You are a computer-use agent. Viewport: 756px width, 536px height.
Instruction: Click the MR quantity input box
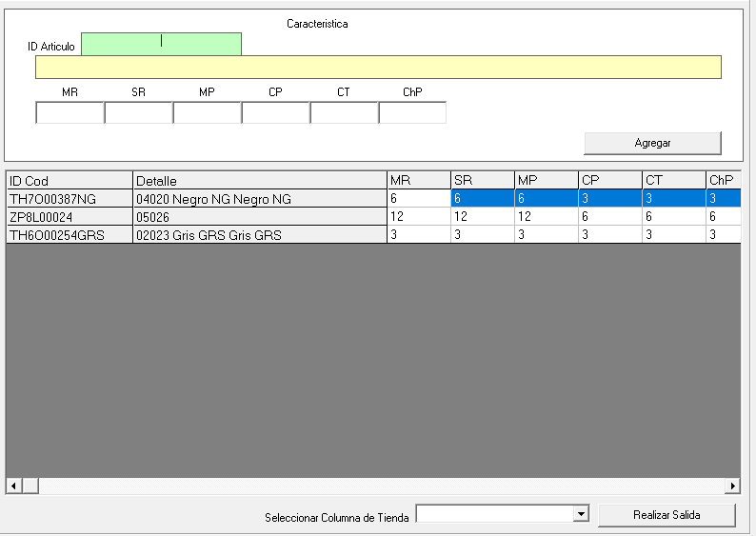tap(70, 113)
